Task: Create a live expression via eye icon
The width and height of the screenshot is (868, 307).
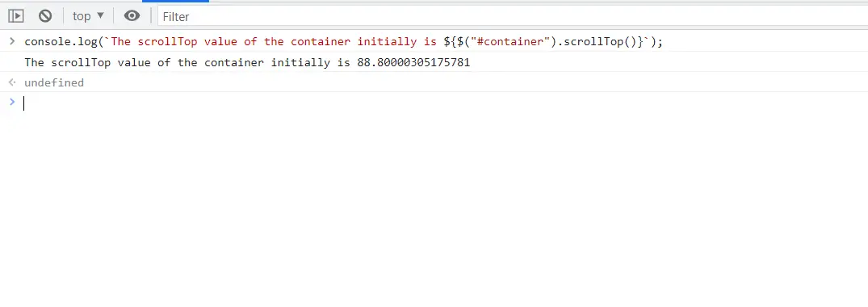Action: coord(132,16)
